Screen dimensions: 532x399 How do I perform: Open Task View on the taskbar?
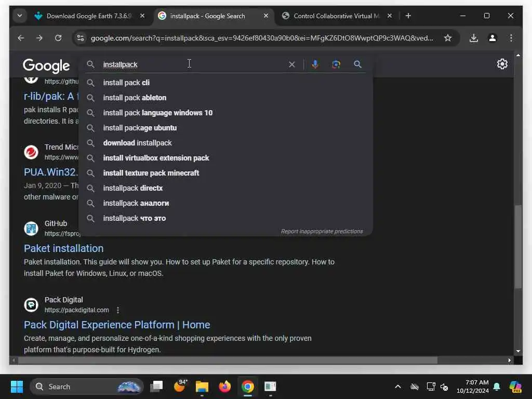(x=157, y=387)
